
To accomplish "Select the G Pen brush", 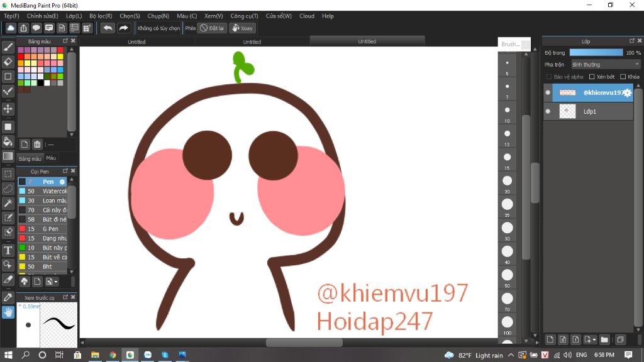I will (42, 229).
